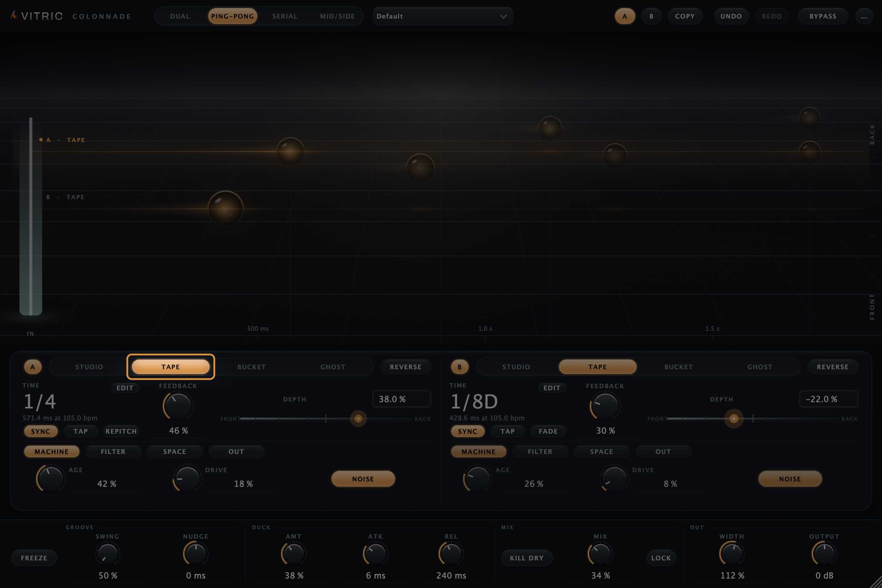Click the Vitric flame logo icon
The height and width of the screenshot is (588, 882).
[14, 15]
